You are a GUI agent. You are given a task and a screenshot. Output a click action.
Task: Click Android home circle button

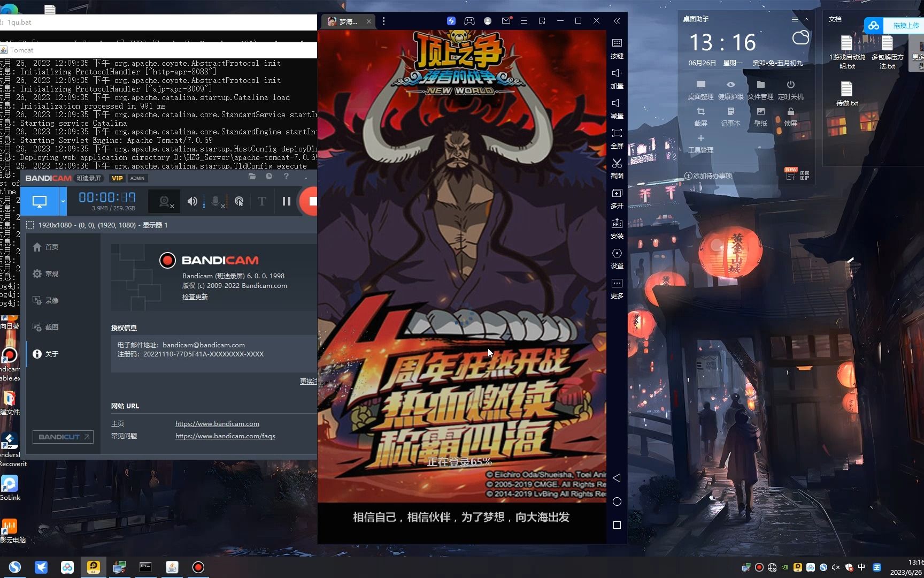tap(617, 501)
